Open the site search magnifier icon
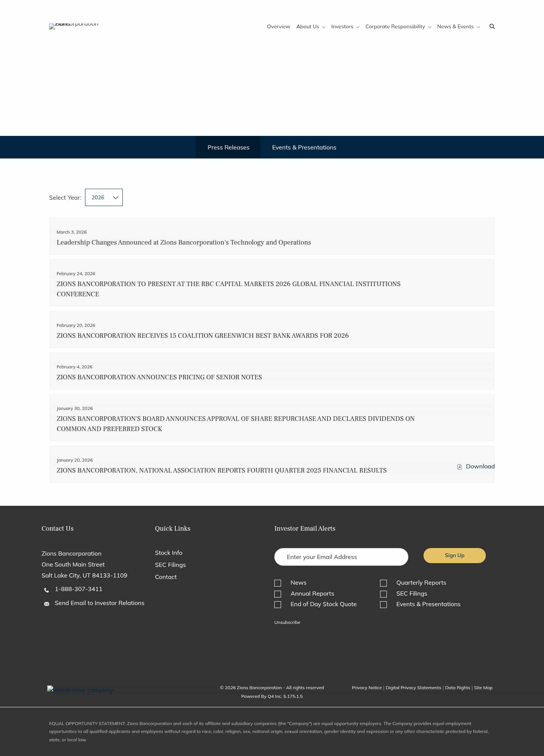This screenshot has width=544, height=756. coord(492,26)
